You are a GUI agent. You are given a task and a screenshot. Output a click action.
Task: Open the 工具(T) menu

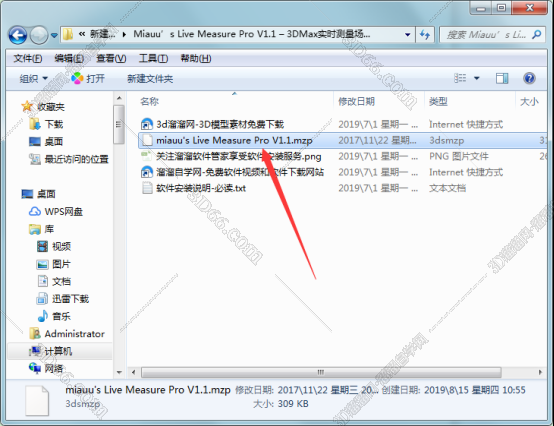pyautogui.click(x=153, y=58)
